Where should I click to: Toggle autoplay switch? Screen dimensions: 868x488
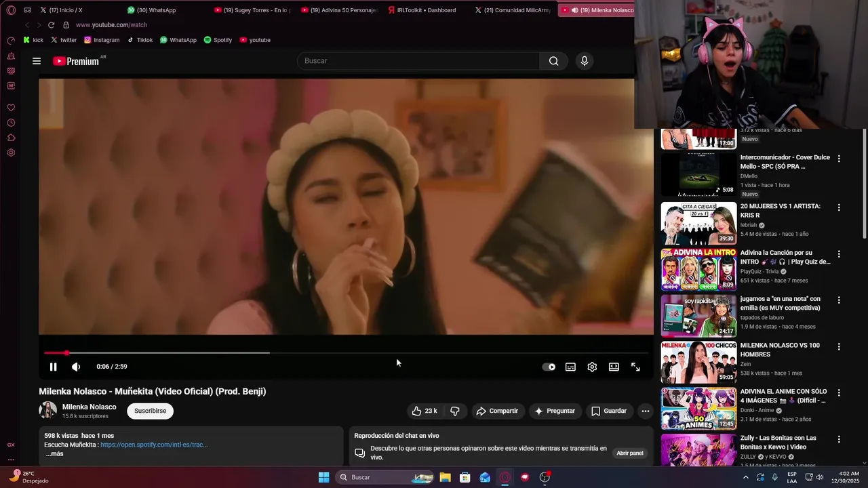point(549,367)
